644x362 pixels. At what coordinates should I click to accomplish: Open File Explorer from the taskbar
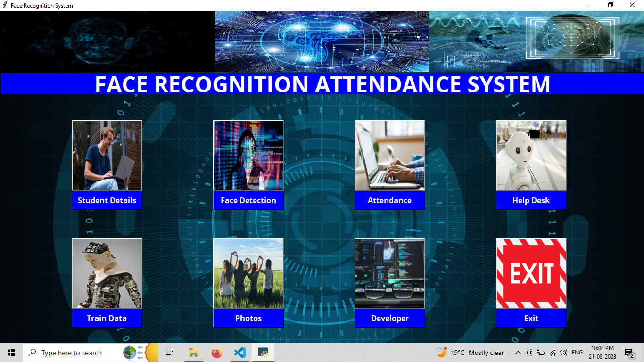(193, 353)
